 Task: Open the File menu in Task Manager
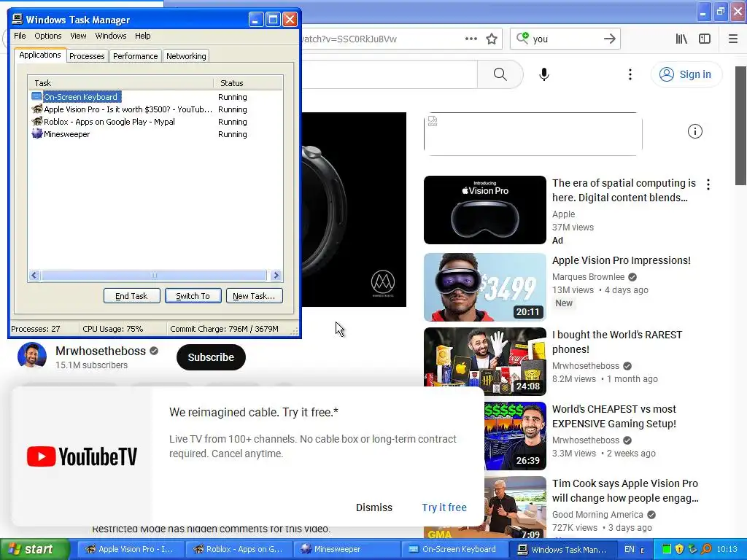click(x=20, y=36)
